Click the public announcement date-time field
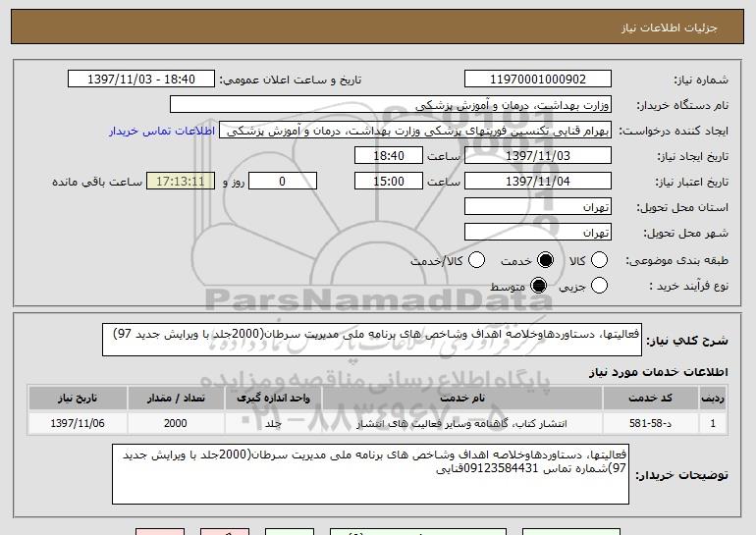Viewport: 756px width, 535px height. [141, 80]
